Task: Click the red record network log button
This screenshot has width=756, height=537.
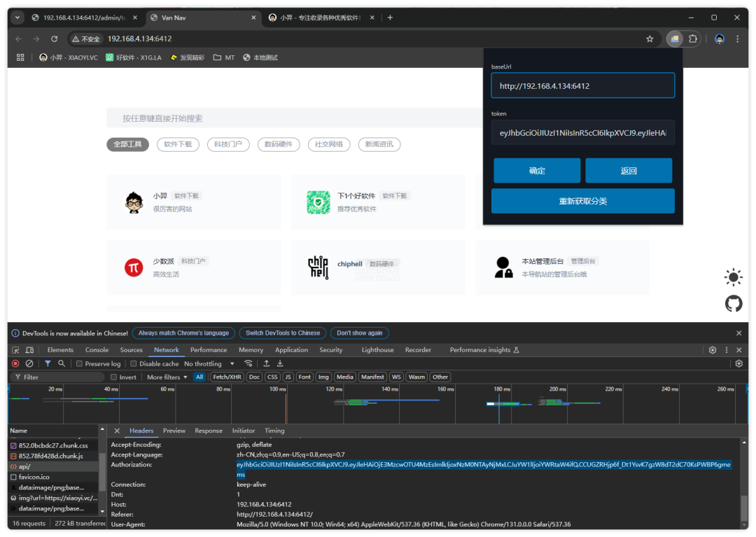Action: (15, 363)
